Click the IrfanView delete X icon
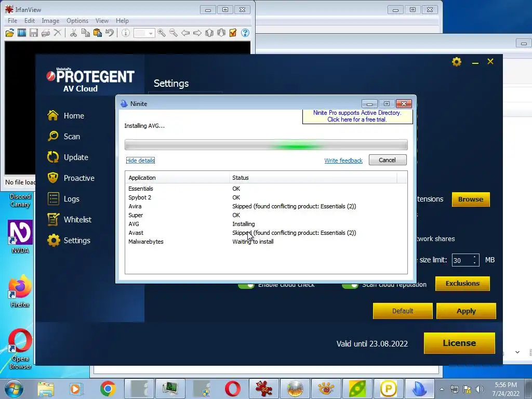 click(x=58, y=33)
